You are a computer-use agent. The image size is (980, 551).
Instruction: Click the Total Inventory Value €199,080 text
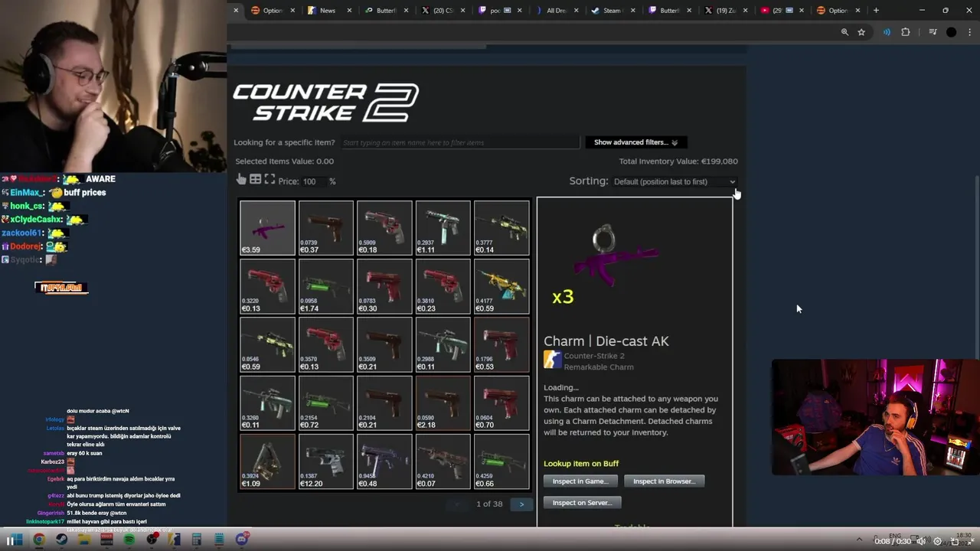678,161
